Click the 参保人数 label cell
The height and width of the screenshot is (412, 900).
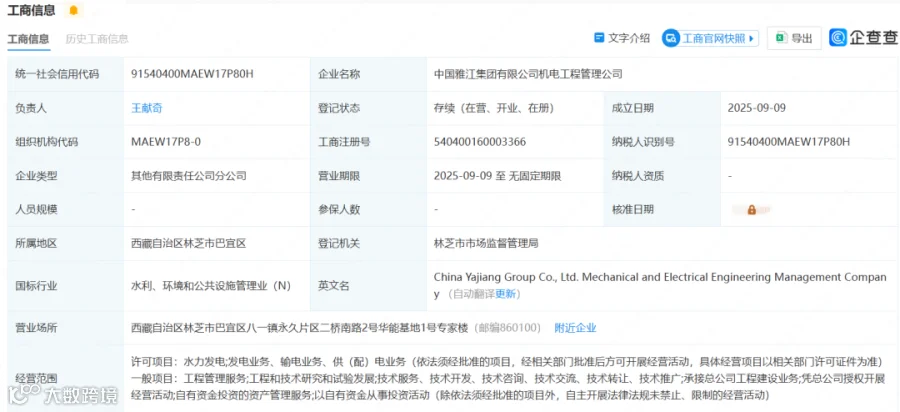[368, 209]
